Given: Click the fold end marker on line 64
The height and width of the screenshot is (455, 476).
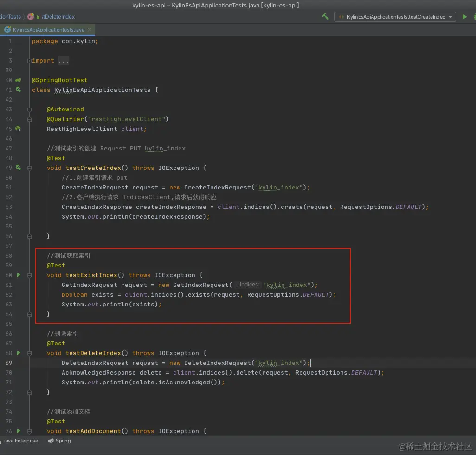Looking at the screenshot, I should [x=29, y=314].
